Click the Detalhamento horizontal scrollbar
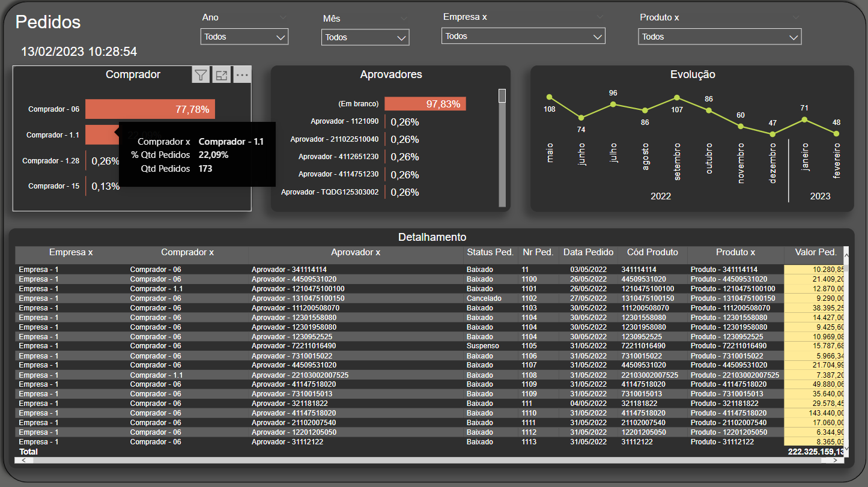This screenshot has height=487, width=868. click(420, 459)
